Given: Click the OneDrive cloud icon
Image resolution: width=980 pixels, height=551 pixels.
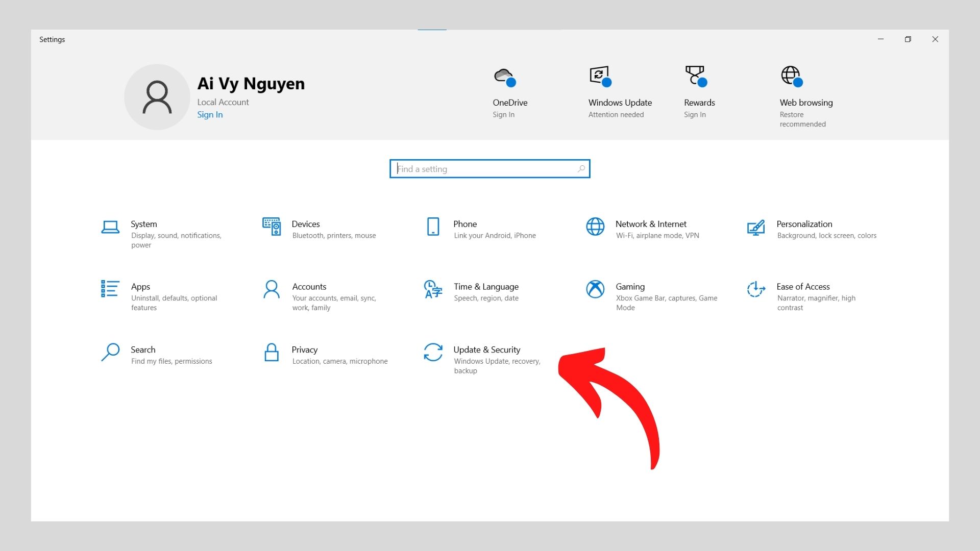Looking at the screenshot, I should click(x=505, y=77).
